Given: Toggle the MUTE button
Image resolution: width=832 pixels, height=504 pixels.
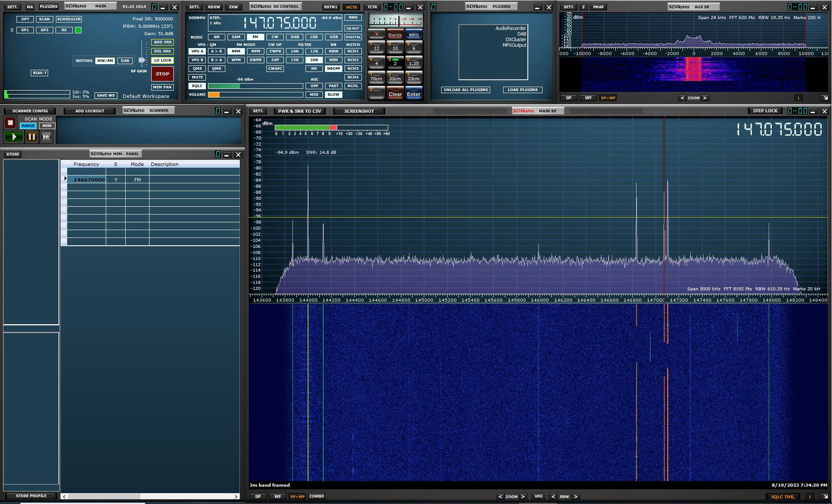Looking at the screenshot, I should tap(197, 77).
